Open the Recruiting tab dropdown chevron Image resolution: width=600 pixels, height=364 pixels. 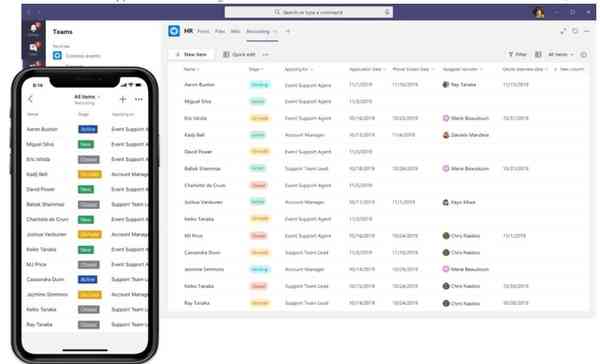[x=275, y=31]
